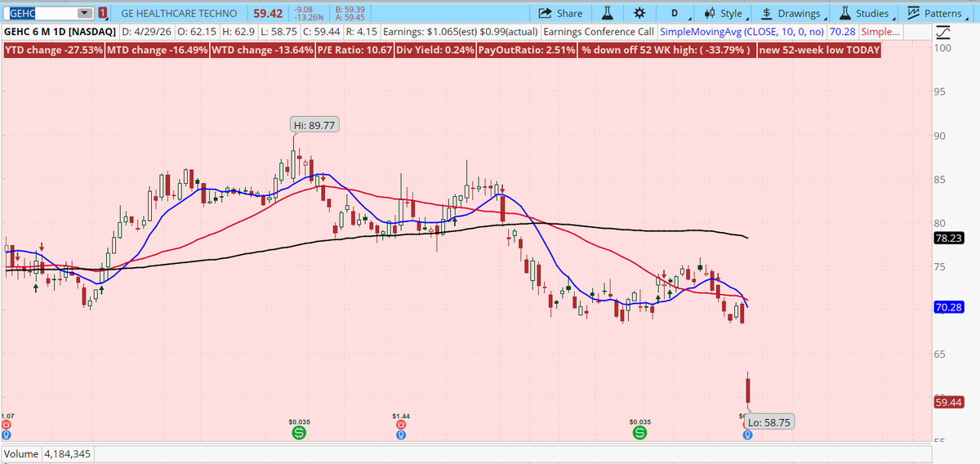Click the 59.42 last price value

point(268,13)
